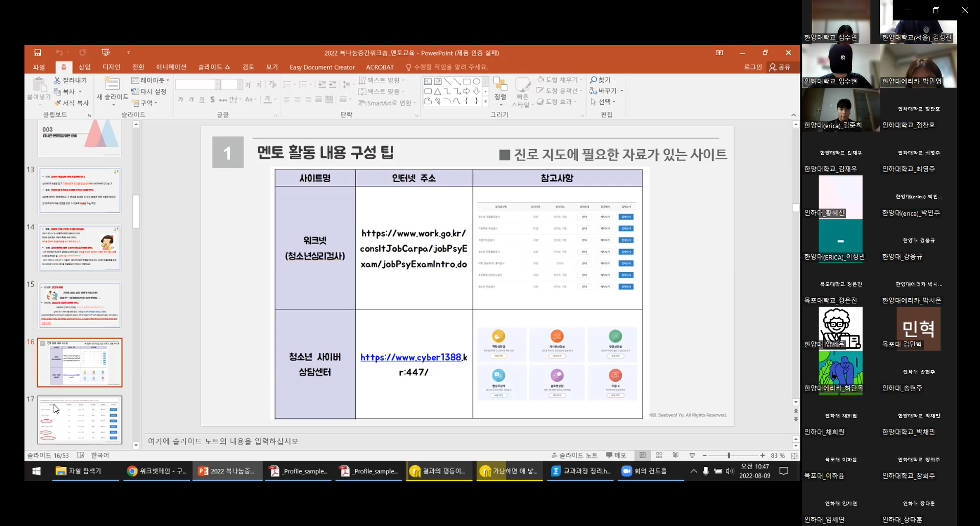This screenshot has width=980, height=526.
Task: Open the cyber1388 hyperlink in slide
Action: click(411, 357)
